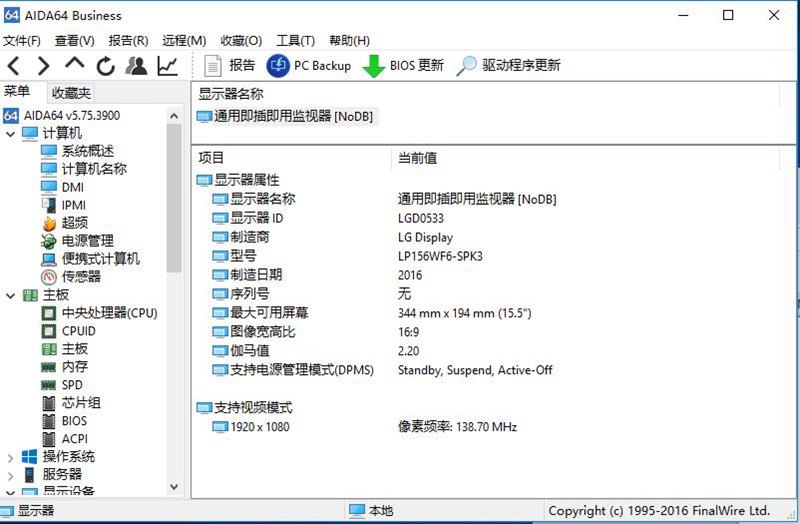Open the 文件(F) menu
Screen dimensions: 800x524
pyautogui.click(x=21, y=40)
